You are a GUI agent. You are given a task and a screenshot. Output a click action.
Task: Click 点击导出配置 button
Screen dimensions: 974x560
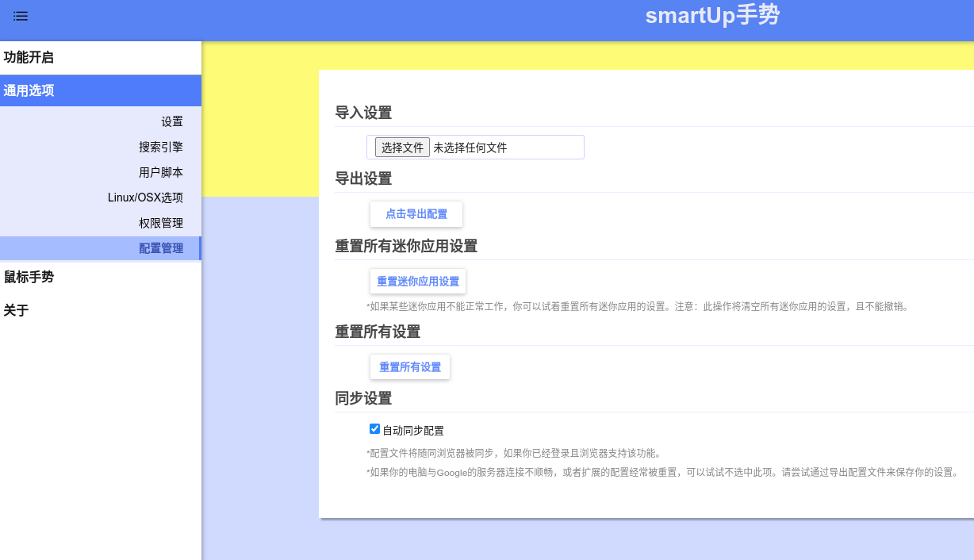(x=416, y=214)
